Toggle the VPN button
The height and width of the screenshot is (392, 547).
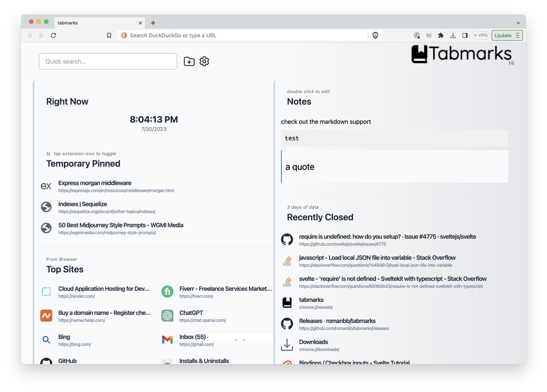(x=480, y=36)
